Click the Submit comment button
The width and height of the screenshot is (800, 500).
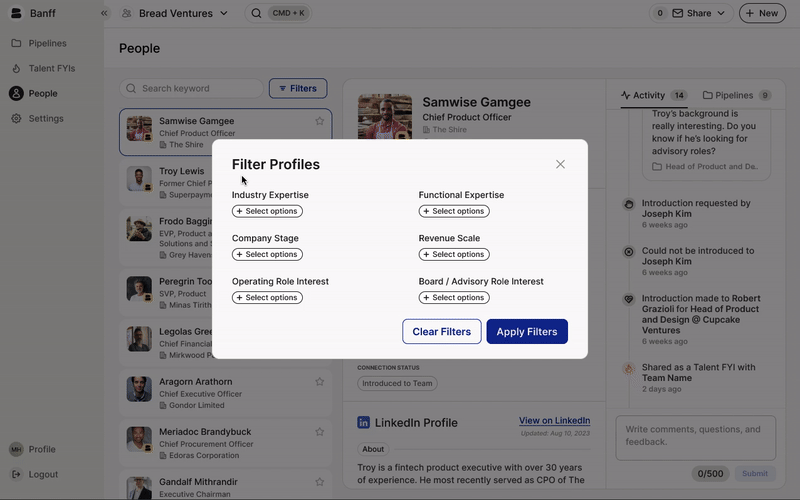coord(755,473)
